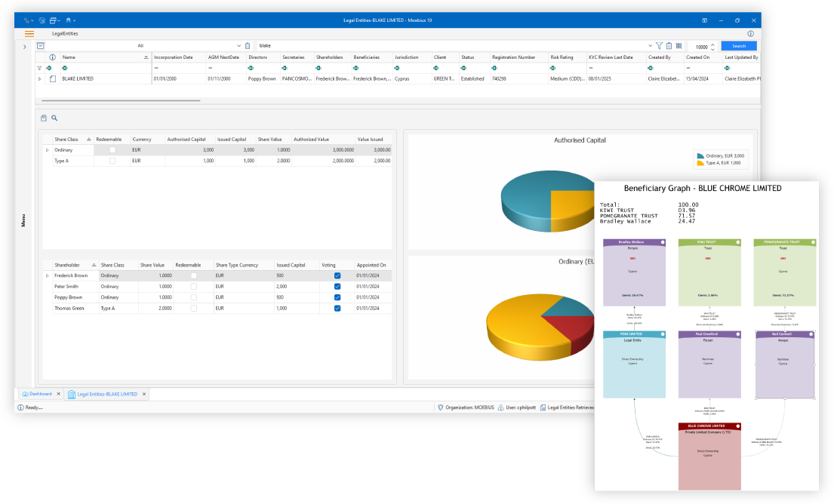The image size is (834, 504).
Task: Click the Directors column filter operator icon
Action: [x=251, y=68]
